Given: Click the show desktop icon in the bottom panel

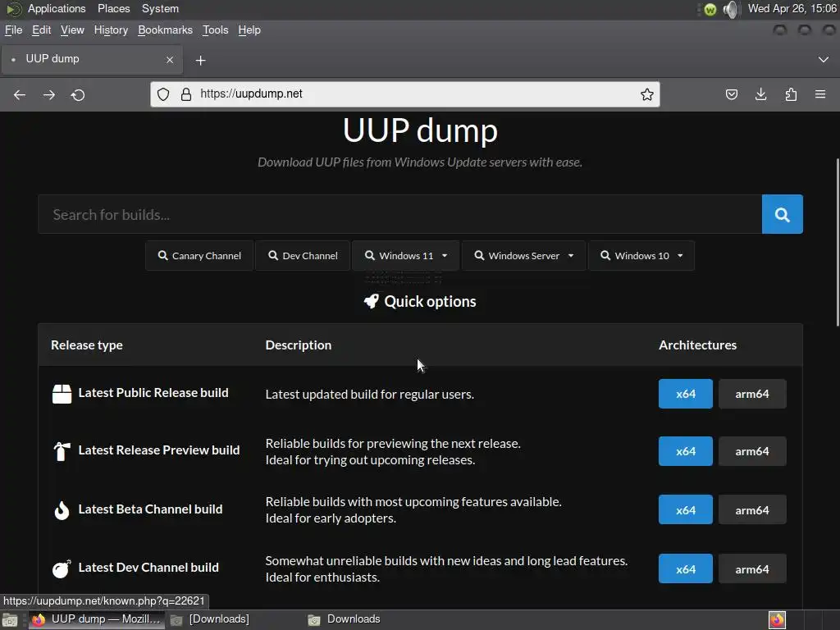Looking at the screenshot, I should point(10,620).
